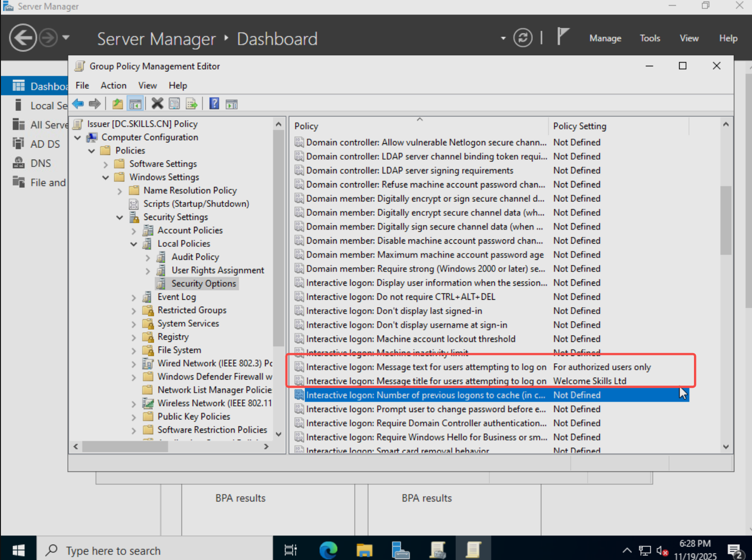This screenshot has height=560, width=752.
Task: Click the Up one level folder icon
Action: click(118, 104)
